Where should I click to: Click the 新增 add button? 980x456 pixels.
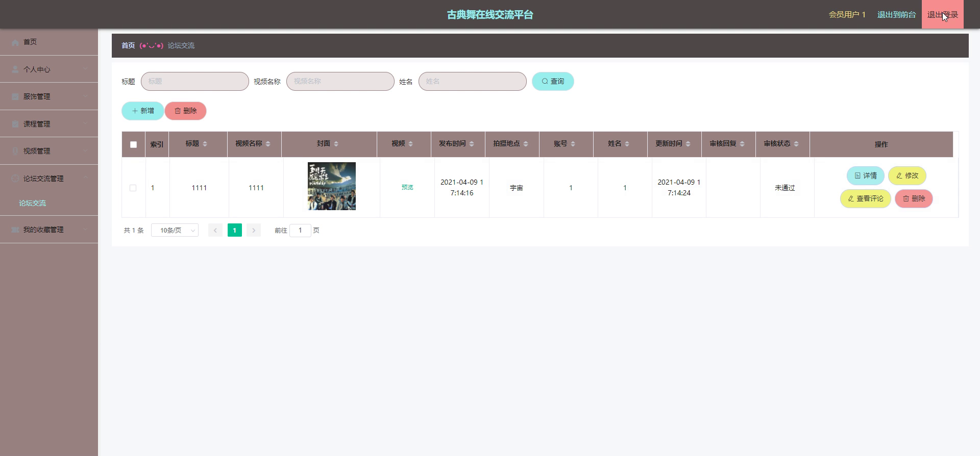coord(142,111)
